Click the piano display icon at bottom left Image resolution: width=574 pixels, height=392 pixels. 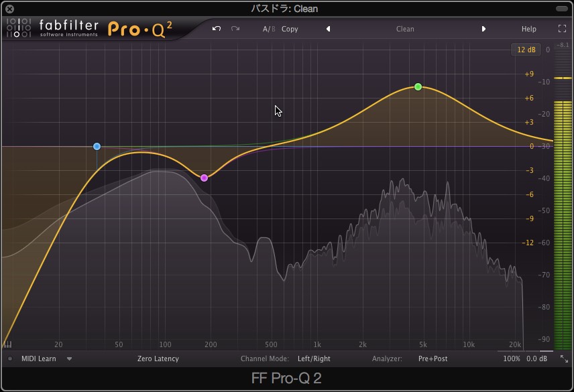pos(7,344)
